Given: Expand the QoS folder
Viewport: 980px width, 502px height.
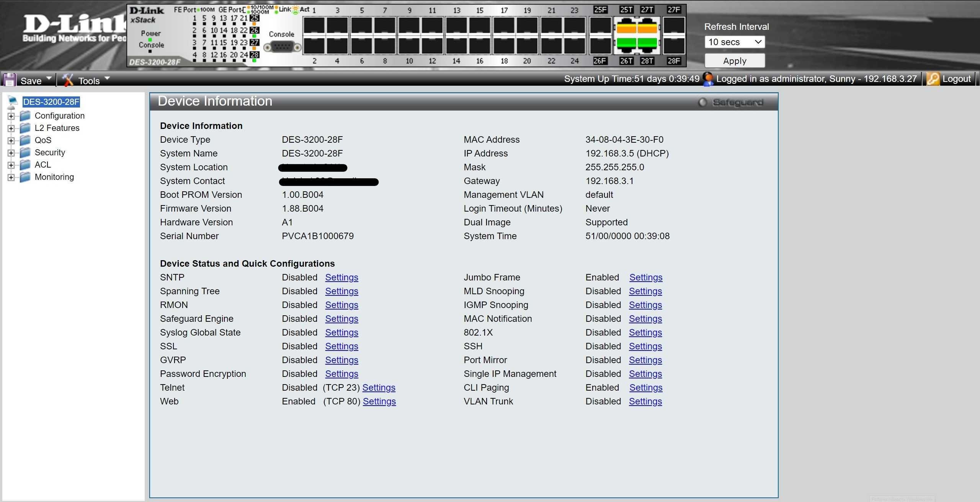Looking at the screenshot, I should 11,140.
